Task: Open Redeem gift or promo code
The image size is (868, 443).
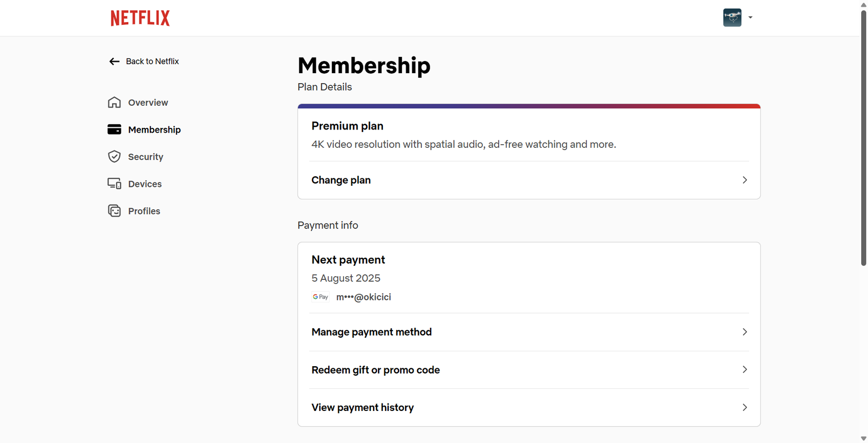Action: (375, 370)
